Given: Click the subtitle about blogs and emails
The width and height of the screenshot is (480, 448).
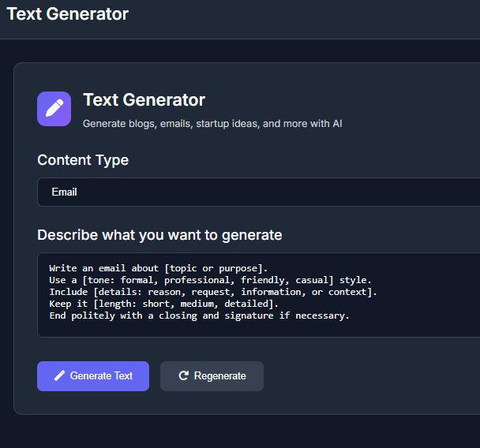Looking at the screenshot, I should (212, 124).
